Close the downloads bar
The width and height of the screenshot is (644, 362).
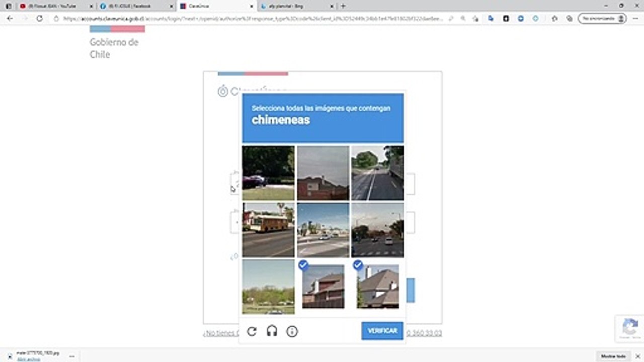pyautogui.click(x=637, y=356)
